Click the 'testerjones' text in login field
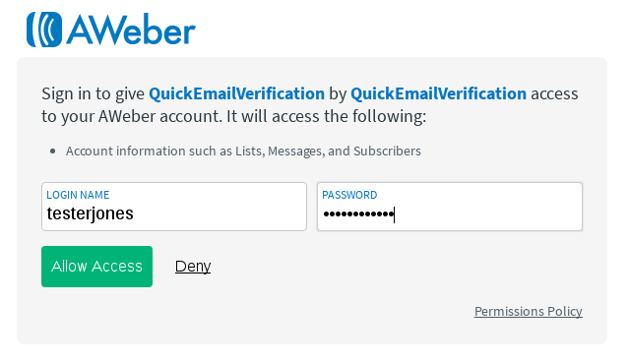628x364 pixels. pyautogui.click(x=91, y=213)
